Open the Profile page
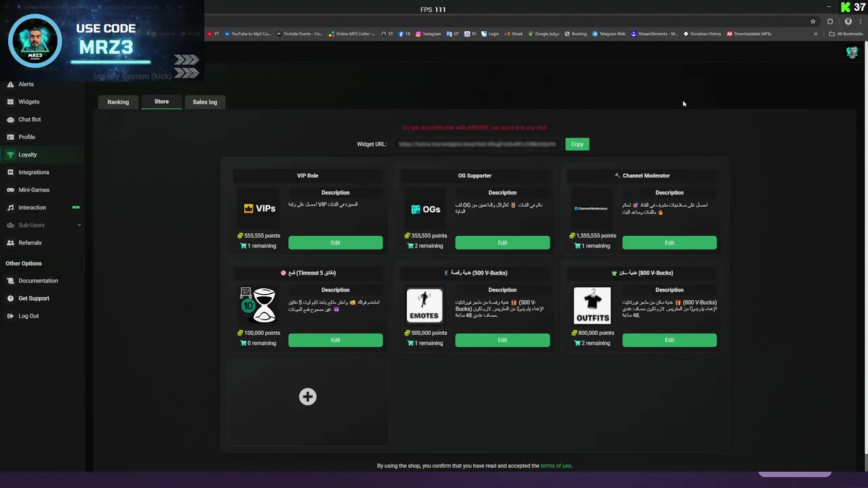 click(x=26, y=137)
